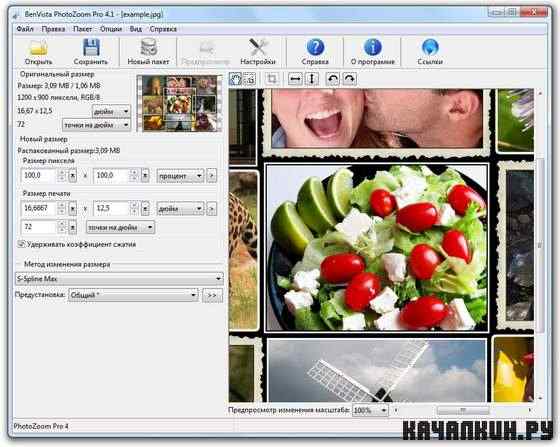Open the Файл menu

pos(25,29)
